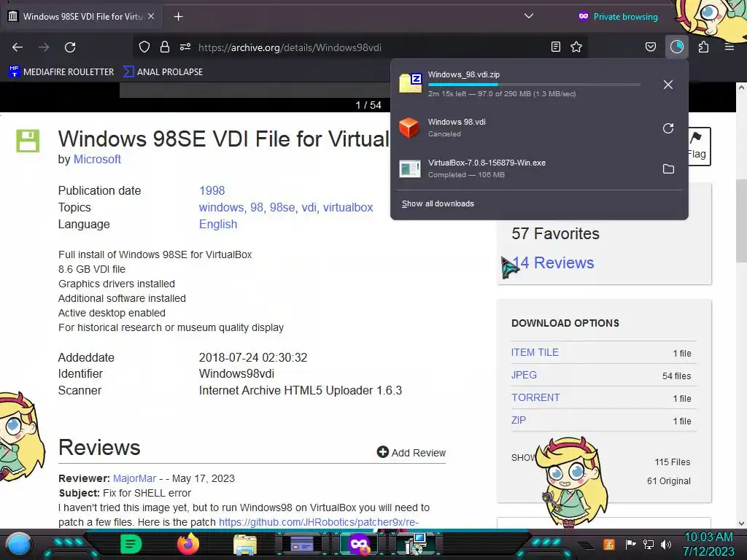Open reviewer MajorMar profile link
This screenshot has height=560, width=747.
pos(134,478)
